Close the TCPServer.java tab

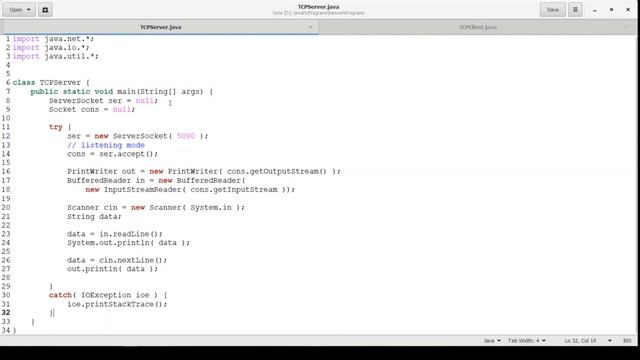(311, 27)
